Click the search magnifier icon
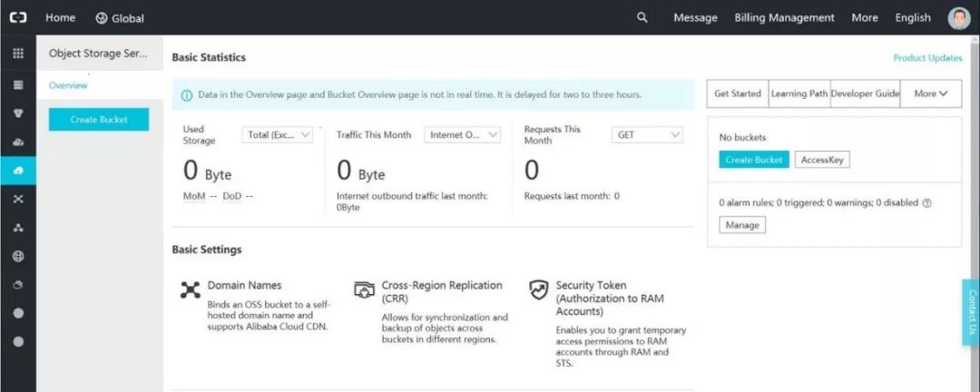980x392 pixels. [642, 17]
